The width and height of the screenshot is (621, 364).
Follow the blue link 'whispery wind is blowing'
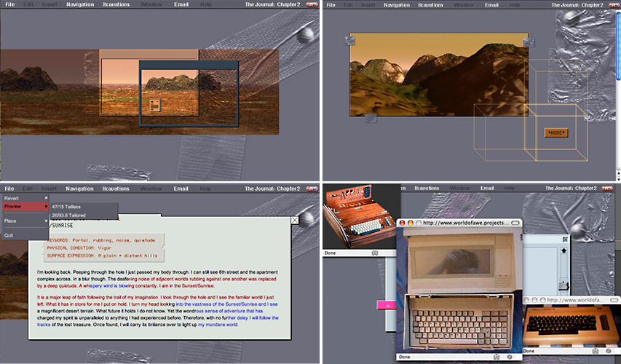[x=108, y=285]
